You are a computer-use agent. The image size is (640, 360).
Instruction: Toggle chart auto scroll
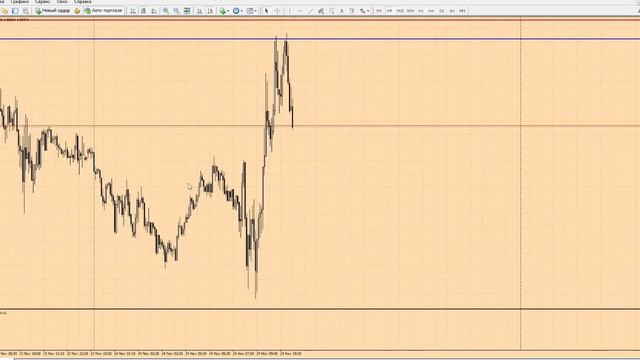pyautogui.click(x=199, y=11)
